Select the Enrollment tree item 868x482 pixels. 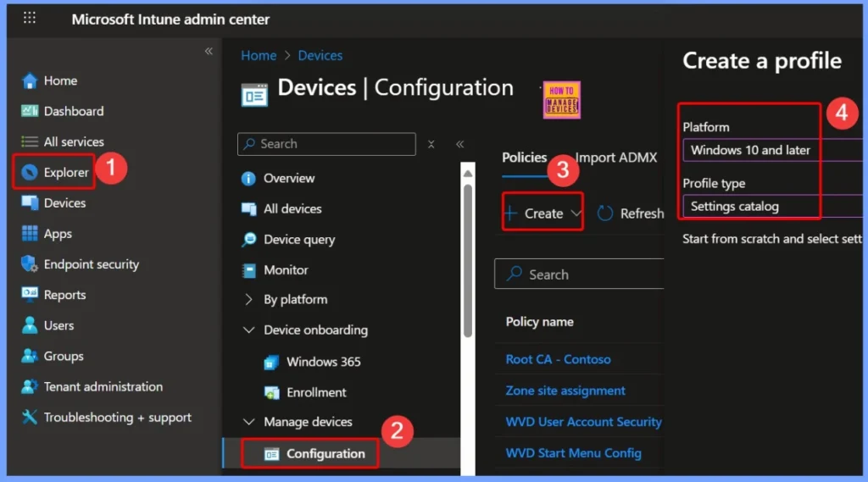pyautogui.click(x=316, y=392)
